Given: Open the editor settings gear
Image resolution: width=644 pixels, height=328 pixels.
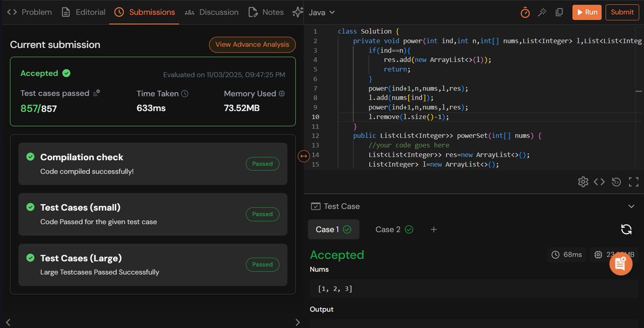Looking at the screenshot, I should [x=583, y=182].
